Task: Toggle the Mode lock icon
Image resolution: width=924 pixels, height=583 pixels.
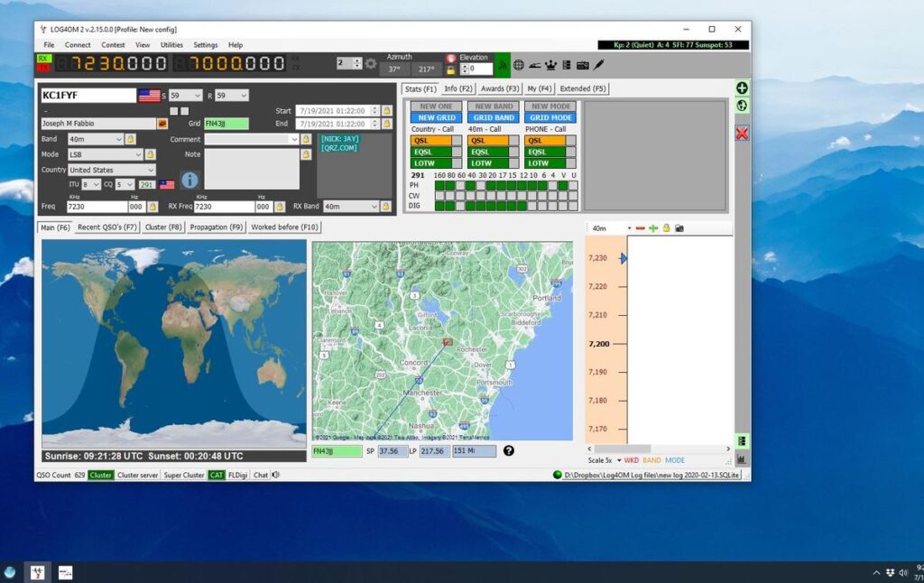Action: tap(151, 154)
